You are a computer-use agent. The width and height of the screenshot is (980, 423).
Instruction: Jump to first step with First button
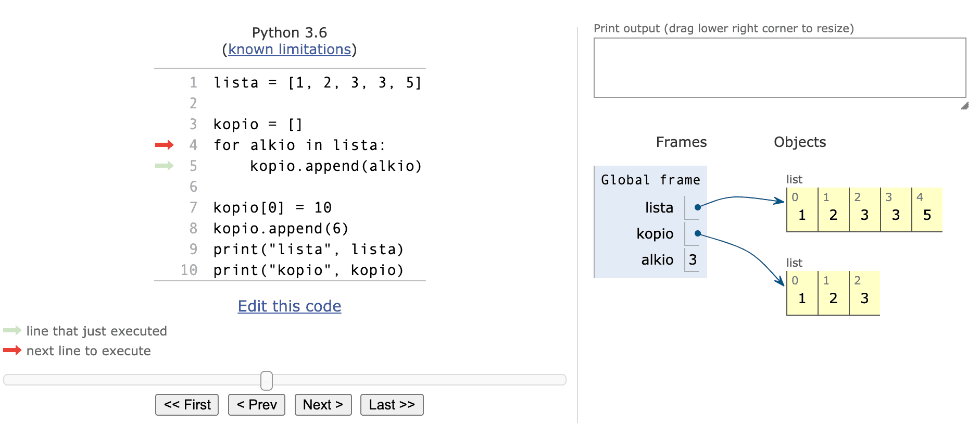[x=187, y=405]
